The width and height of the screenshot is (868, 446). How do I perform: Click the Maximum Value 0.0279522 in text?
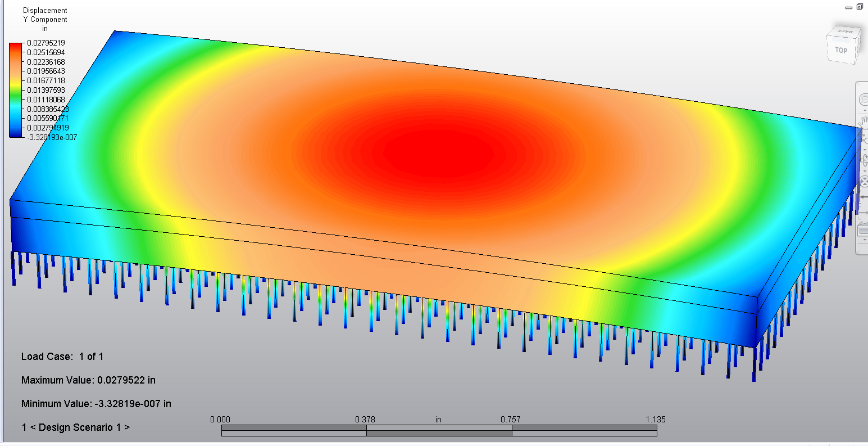pos(88,380)
